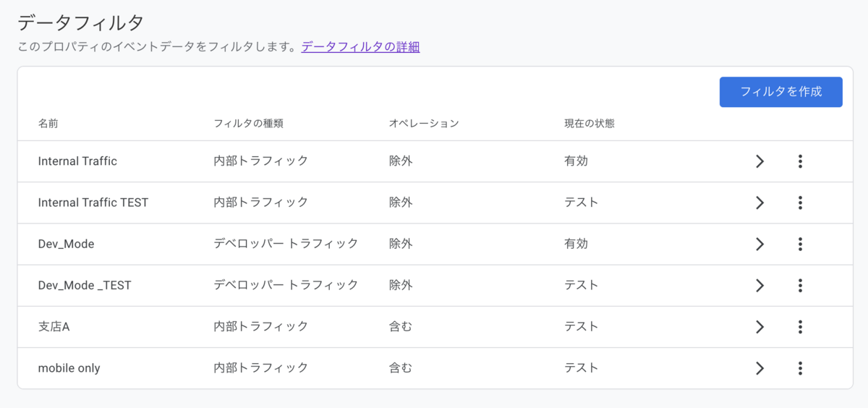The image size is (868, 408).
Task: Select the mobile only filter name
Action: click(x=69, y=368)
